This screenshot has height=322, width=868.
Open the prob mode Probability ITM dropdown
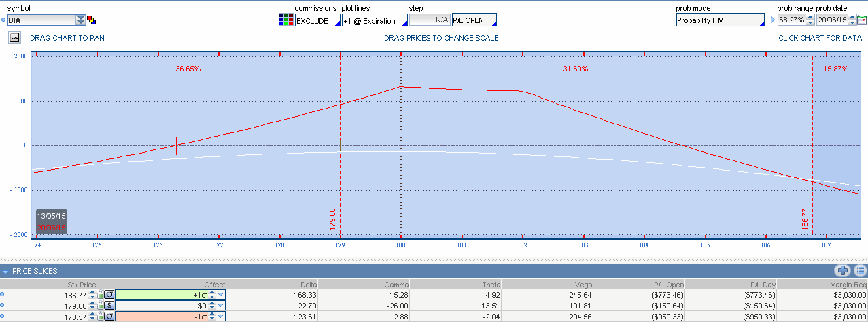[720, 20]
